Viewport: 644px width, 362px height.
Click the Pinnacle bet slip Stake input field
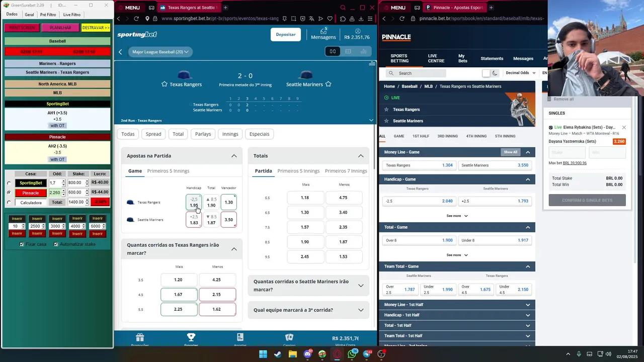pos(568,152)
